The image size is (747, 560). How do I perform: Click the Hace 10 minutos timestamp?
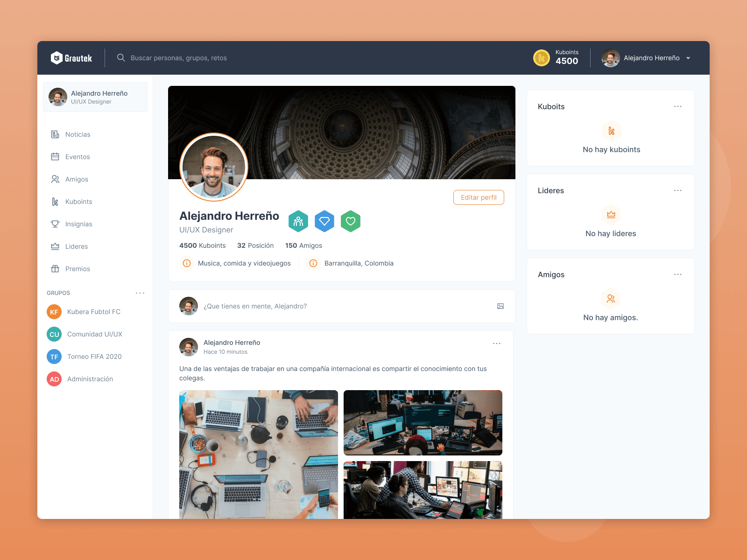coord(226,352)
